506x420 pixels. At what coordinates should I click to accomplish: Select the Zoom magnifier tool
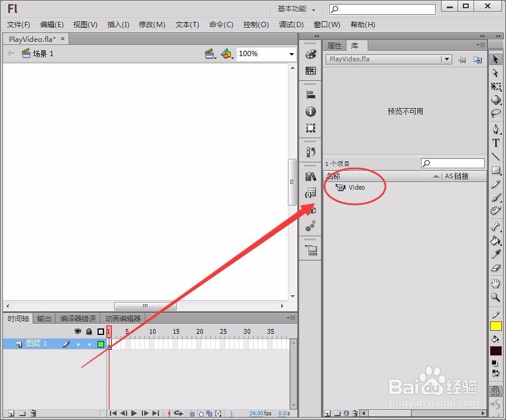495,297
